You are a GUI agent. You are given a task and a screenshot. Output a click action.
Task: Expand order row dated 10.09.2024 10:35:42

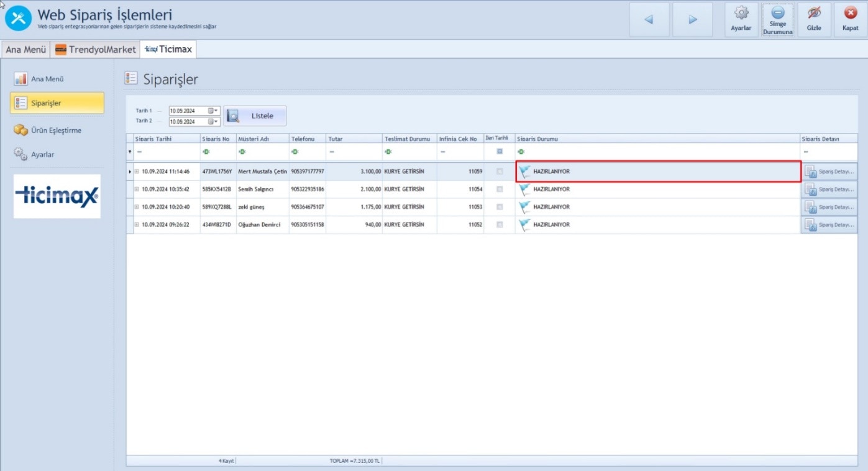[x=137, y=189]
